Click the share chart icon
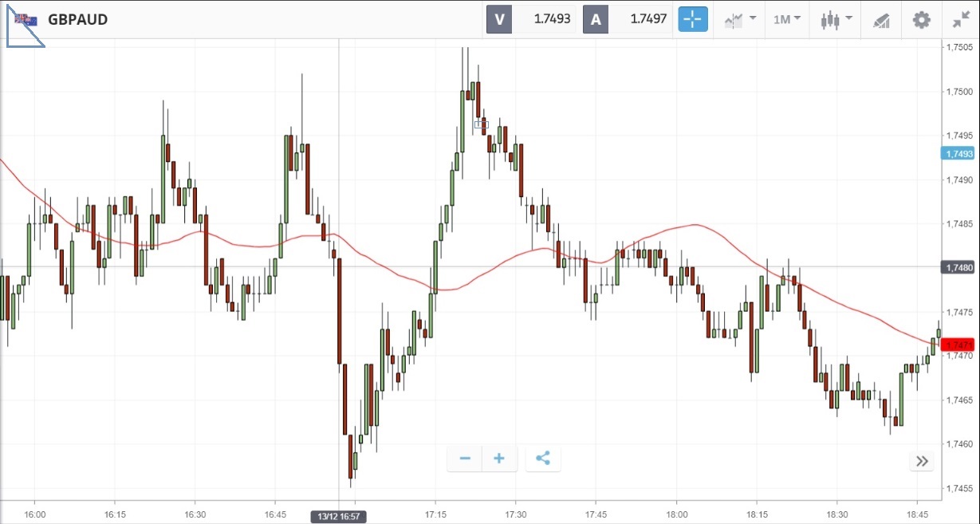 (x=543, y=459)
